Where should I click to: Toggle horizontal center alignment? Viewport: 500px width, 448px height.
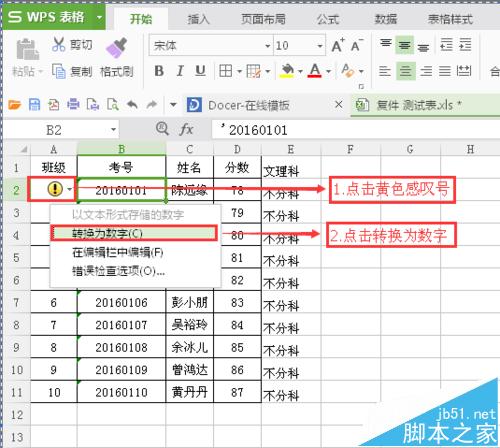click(x=406, y=71)
